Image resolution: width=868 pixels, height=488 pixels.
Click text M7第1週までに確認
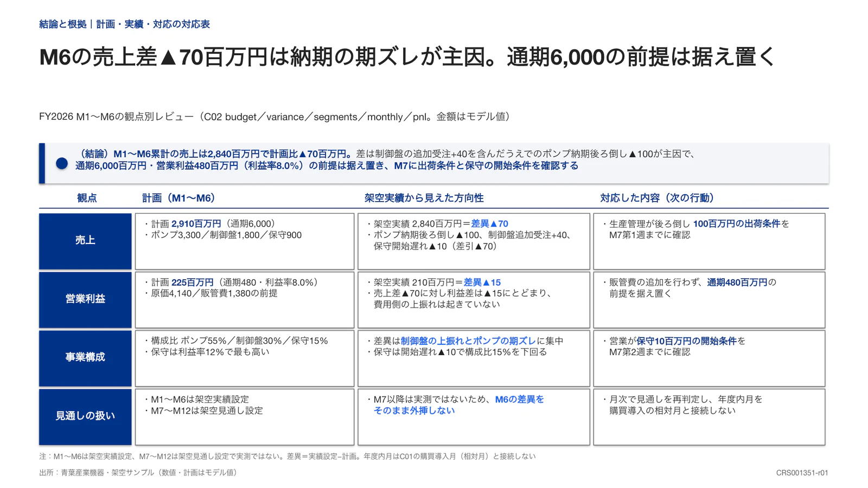pyautogui.click(x=650, y=235)
